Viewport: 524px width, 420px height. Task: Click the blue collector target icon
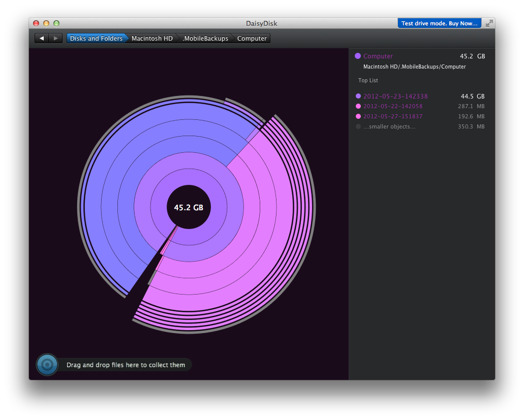tap(47, 365)
